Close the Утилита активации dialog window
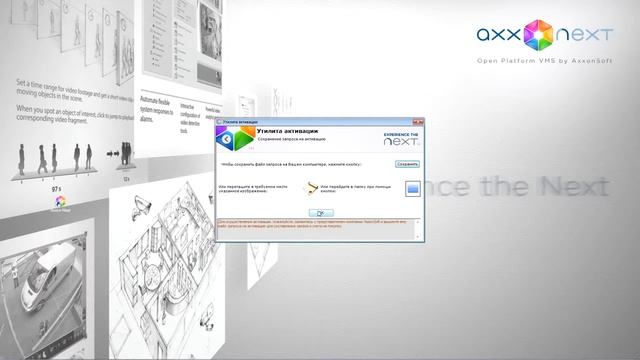640x360 pixels. [418, 122]
